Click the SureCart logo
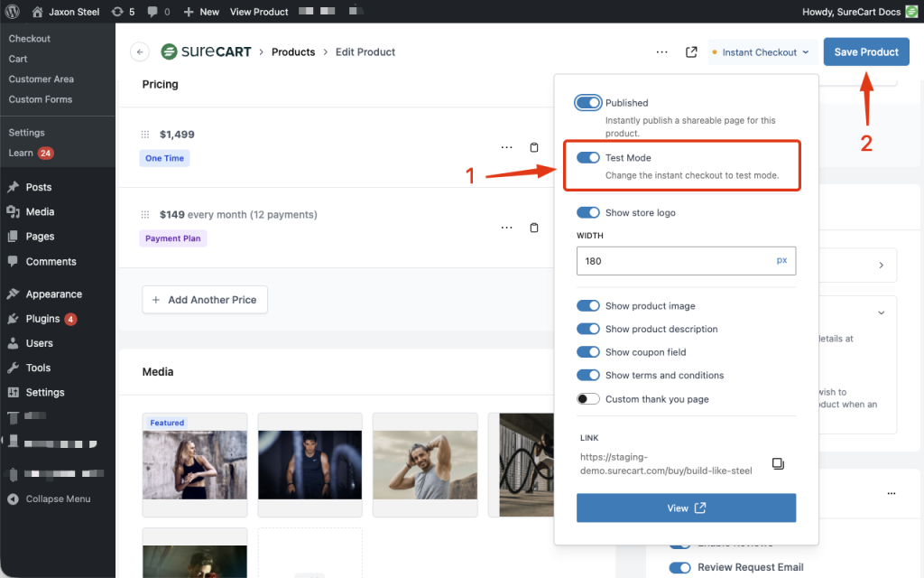924x578 pixels. (207, 51)
